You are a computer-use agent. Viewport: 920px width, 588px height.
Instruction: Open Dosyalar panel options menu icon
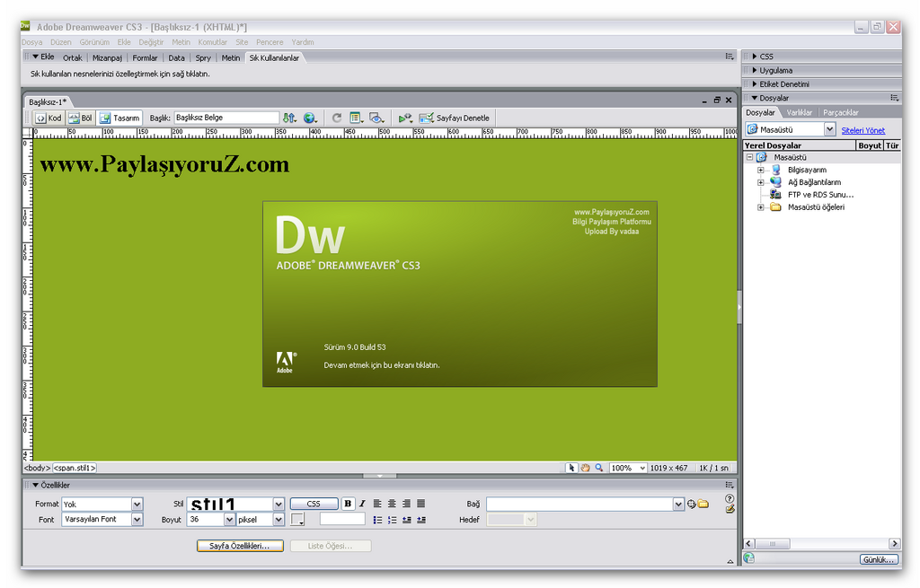tap(894, 98)
